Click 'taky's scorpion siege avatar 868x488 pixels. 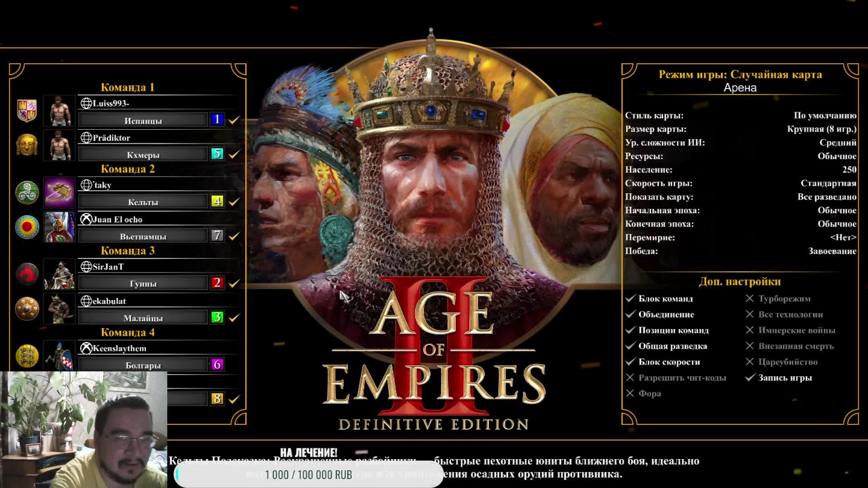[x=59, y=192]
